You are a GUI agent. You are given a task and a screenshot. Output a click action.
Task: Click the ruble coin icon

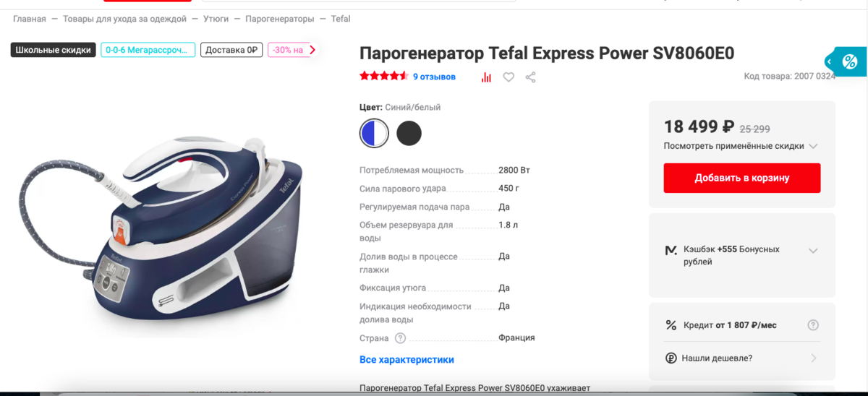point(671,358)
